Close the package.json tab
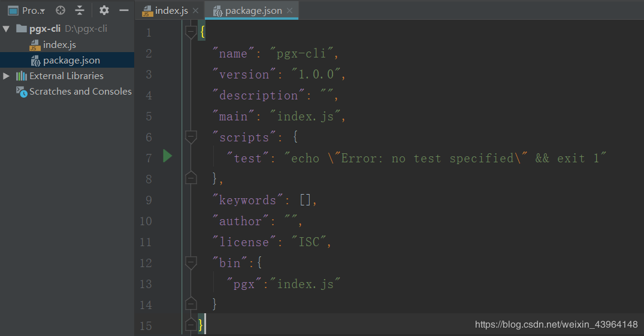644x336 pixels. 289,11
